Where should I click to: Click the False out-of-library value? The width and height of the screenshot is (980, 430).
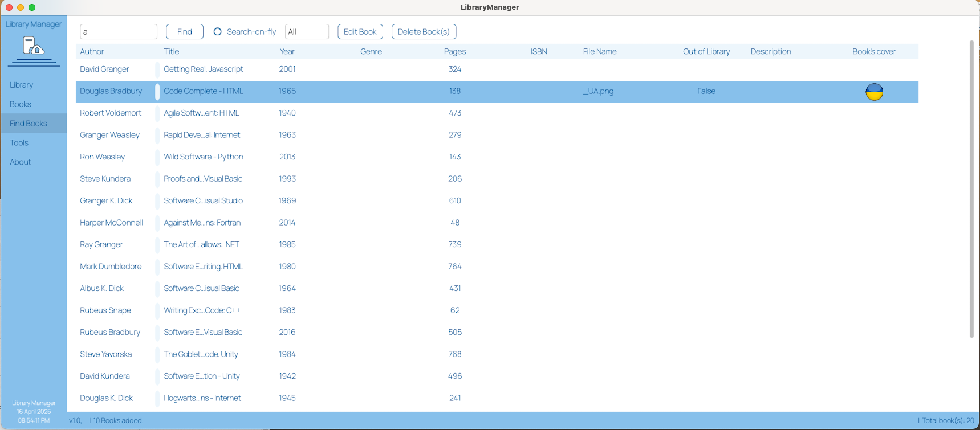(x=706, y=91)
